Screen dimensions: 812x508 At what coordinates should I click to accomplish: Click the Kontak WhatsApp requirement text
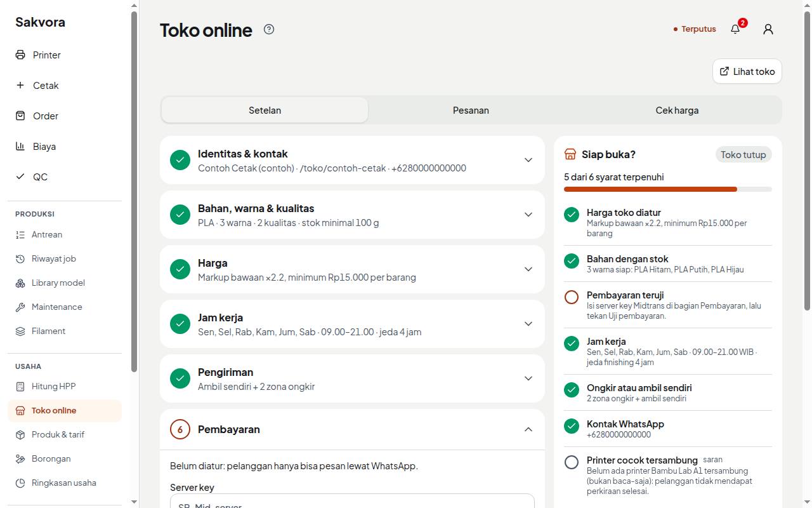[625, 424]
